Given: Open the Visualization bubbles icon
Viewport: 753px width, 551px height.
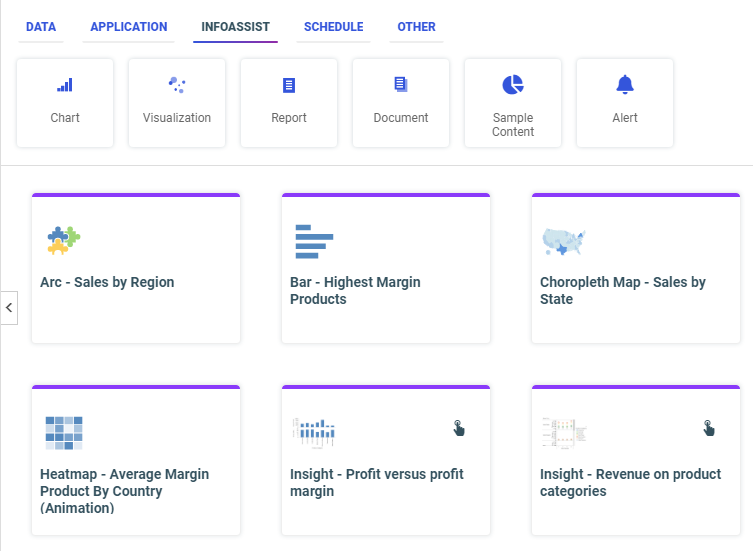Looking at the screenshot, I should 177,86.
